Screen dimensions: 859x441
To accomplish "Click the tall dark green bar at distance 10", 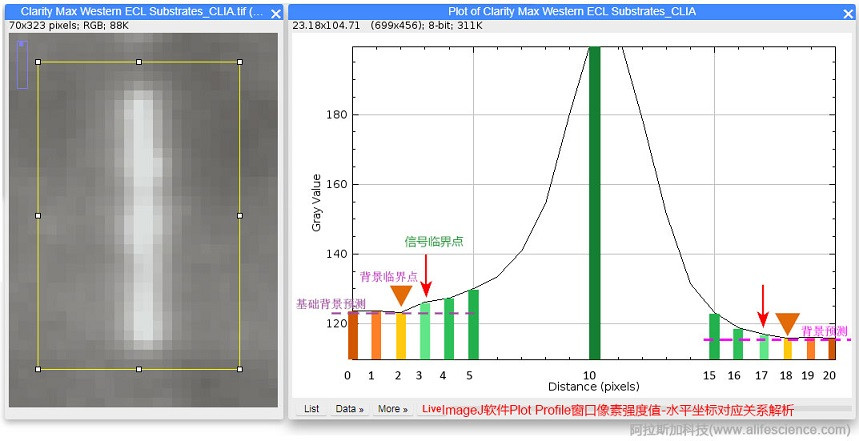I will tap(594, 200).
